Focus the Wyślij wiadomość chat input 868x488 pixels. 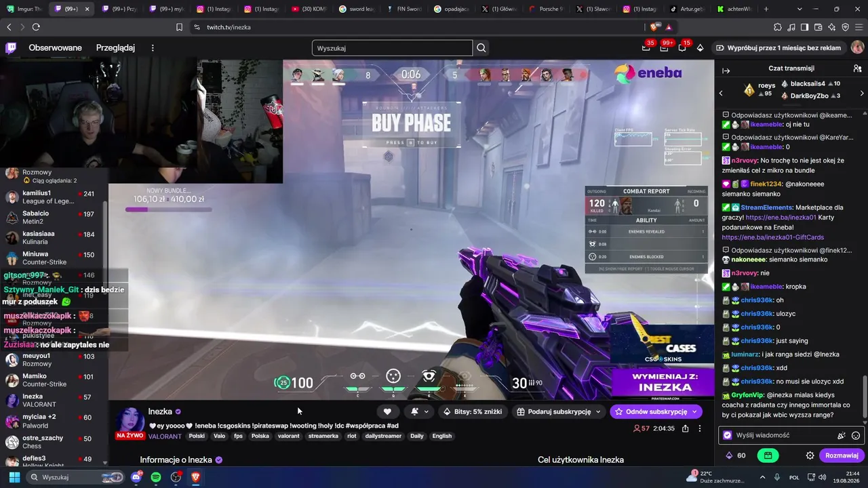(791, 436)
